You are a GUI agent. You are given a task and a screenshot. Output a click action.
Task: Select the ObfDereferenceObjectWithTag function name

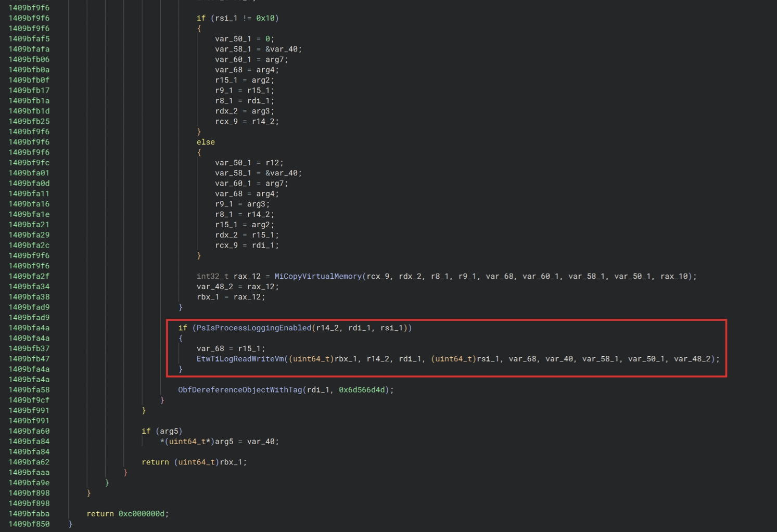pos(240,390)
